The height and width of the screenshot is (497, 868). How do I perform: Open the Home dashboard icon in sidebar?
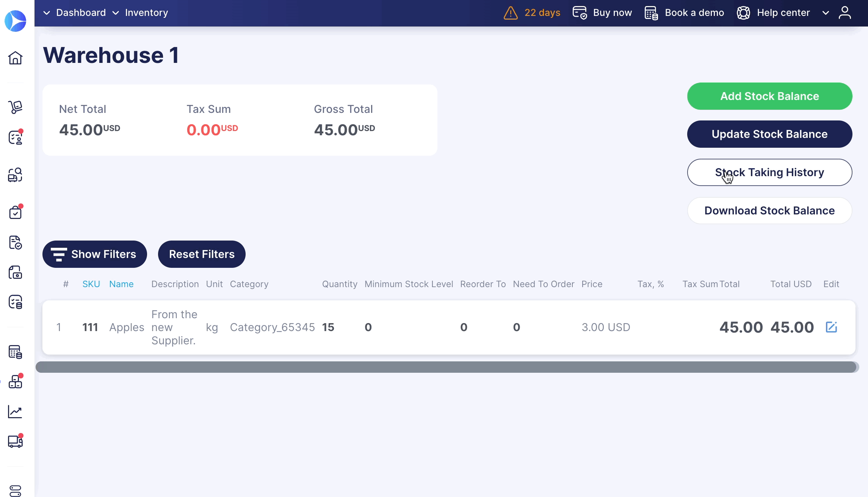click(x=15, y=58)
